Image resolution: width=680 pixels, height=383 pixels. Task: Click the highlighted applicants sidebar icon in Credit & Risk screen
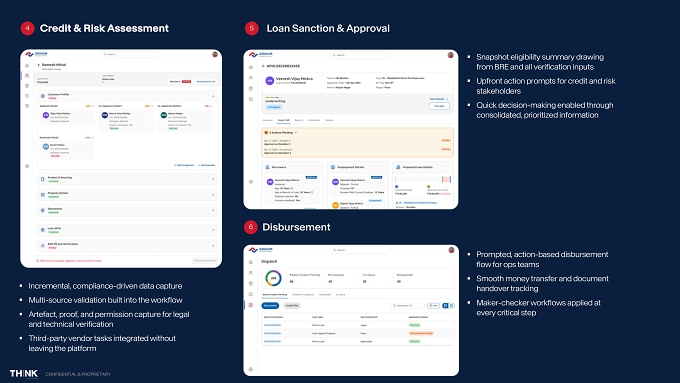point(27,75)
